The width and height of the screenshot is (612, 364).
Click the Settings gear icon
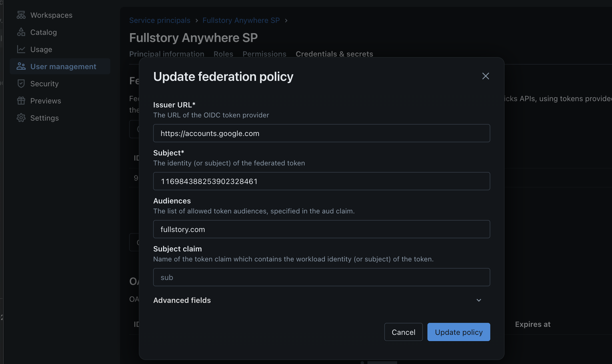(x=21, y=118)
